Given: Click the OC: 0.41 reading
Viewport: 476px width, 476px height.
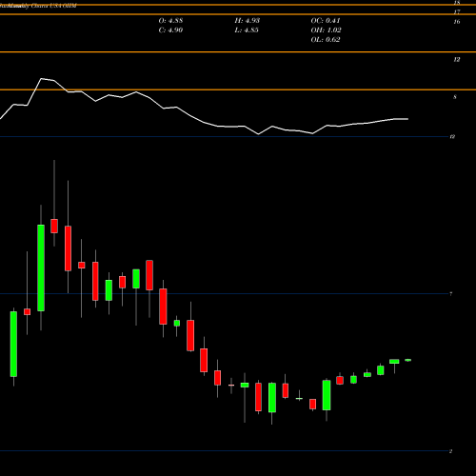Looking at the screenshot, I should (x=326, y=21).
